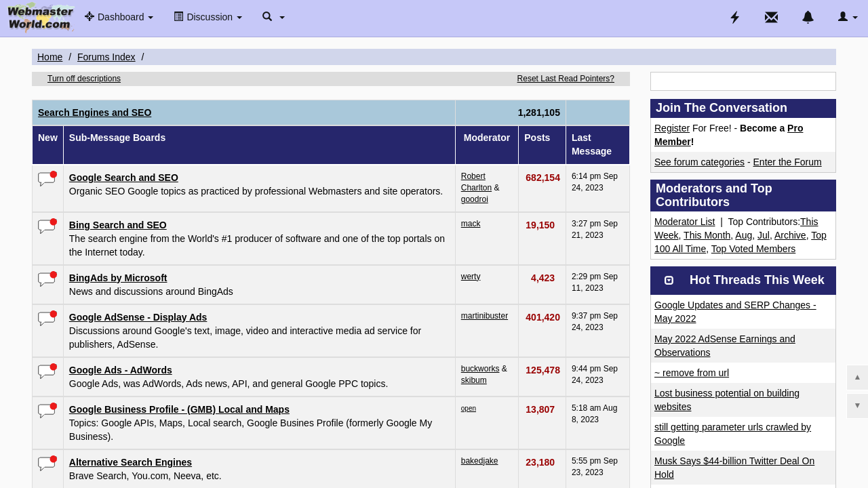The height and width of the screenshot is (488, 868).
Task: Click the WebmasterWorld.com logo
Action: [41, 17]
